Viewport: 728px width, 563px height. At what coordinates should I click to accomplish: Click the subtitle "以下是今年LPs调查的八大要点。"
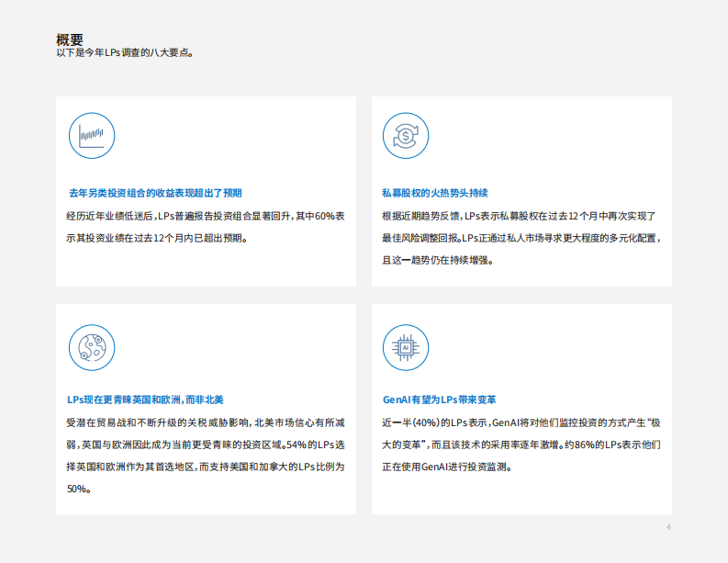click(124, 53)
